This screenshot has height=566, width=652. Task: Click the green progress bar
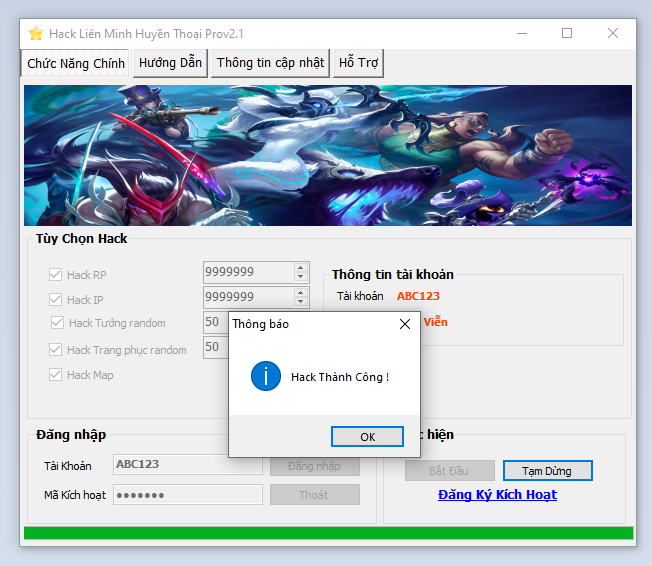(328, 533)
